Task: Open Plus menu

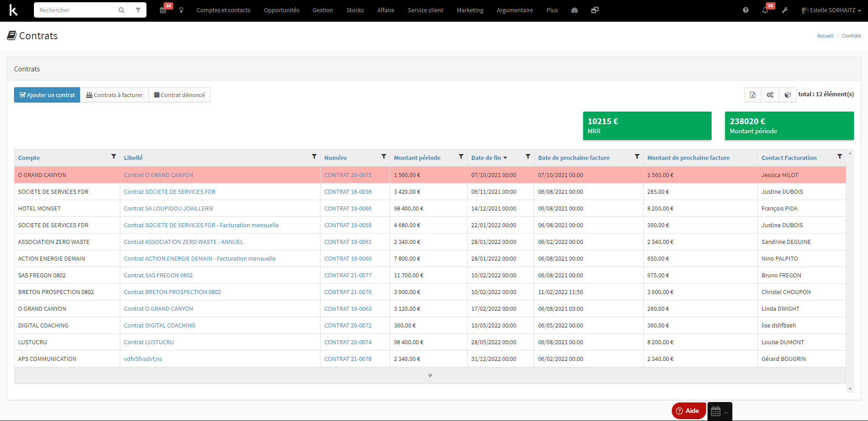Action: [552, 10]
